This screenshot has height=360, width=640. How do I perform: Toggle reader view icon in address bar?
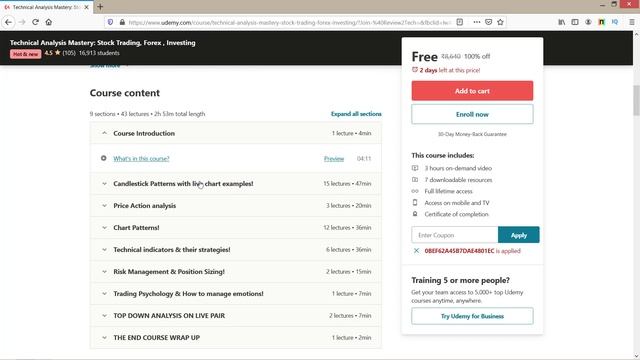coord(460,22)
